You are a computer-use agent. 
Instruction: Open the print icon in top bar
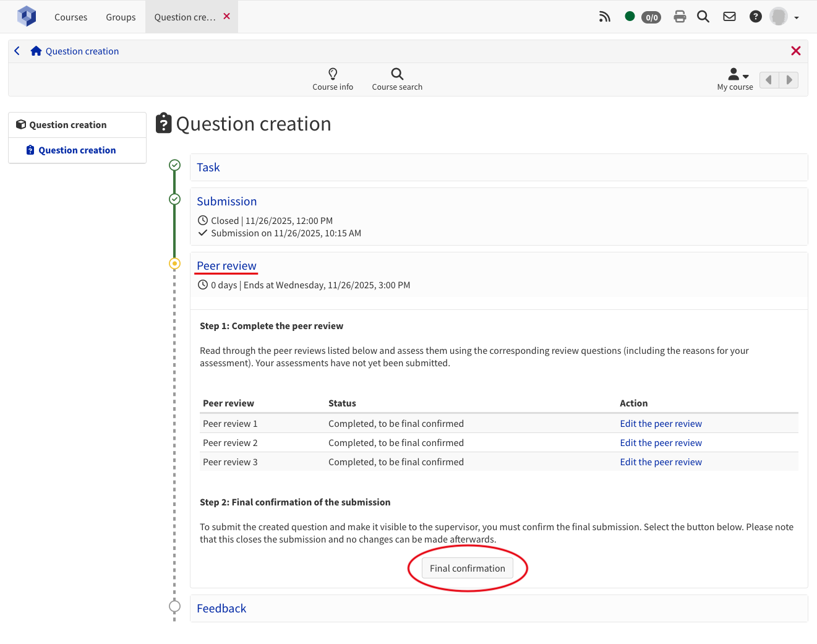coord(680,17)
